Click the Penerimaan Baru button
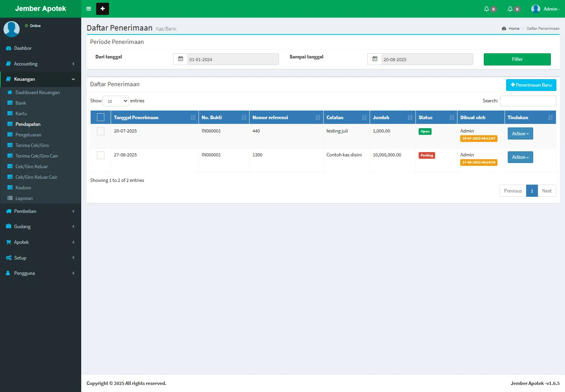The image size is (565, 392). (x=531, y=85)
